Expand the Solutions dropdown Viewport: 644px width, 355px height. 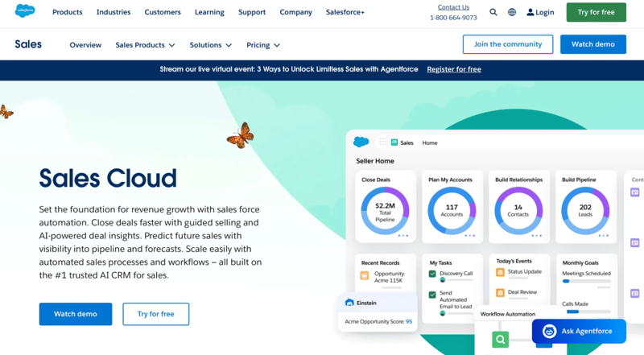[211, 45]
